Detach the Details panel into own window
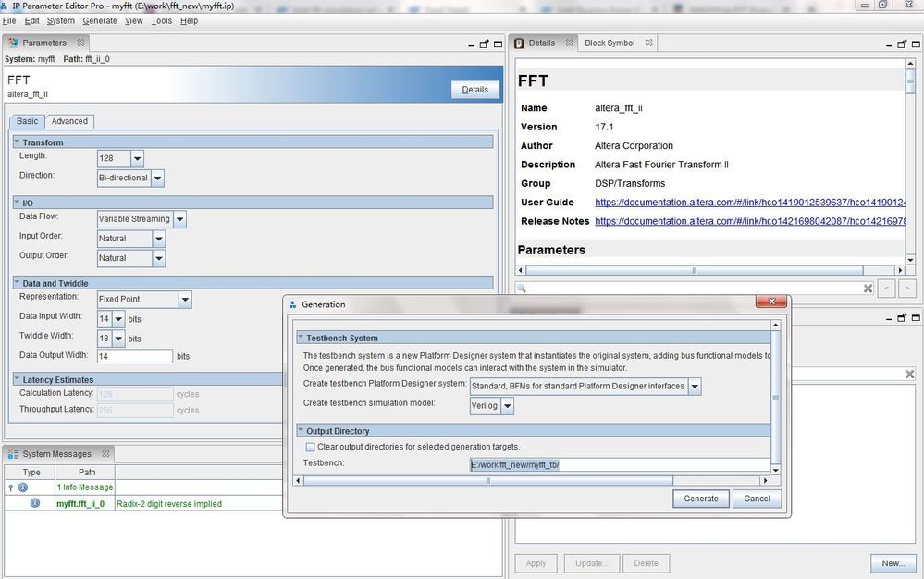This screenshot has height=579, width=924. tap(902, 44)
